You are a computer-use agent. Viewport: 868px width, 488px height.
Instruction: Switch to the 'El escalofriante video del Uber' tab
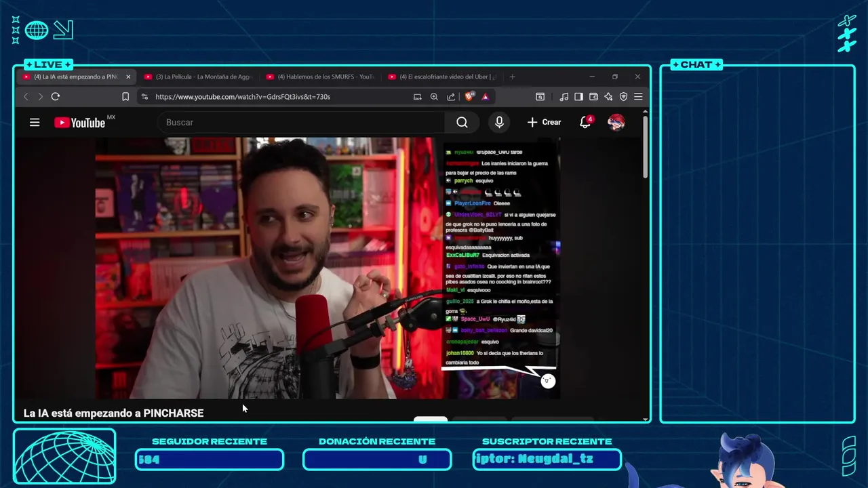point(442,77)
